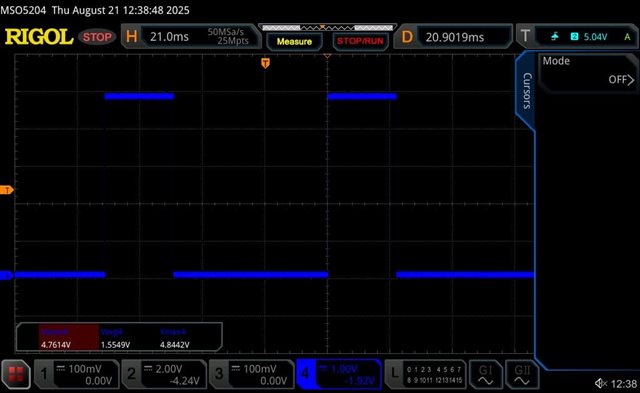Select the highlighted 4.7614V measurement item
Screen dimensions: 640x393
click(69, 337)
